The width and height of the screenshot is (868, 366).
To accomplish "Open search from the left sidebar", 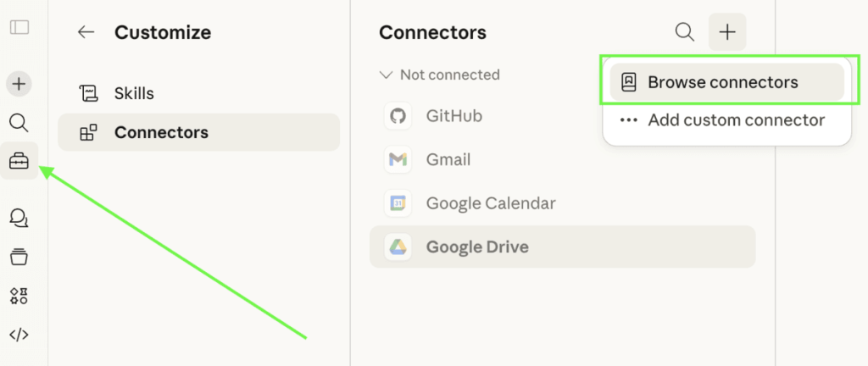I will tap(19, 124).
